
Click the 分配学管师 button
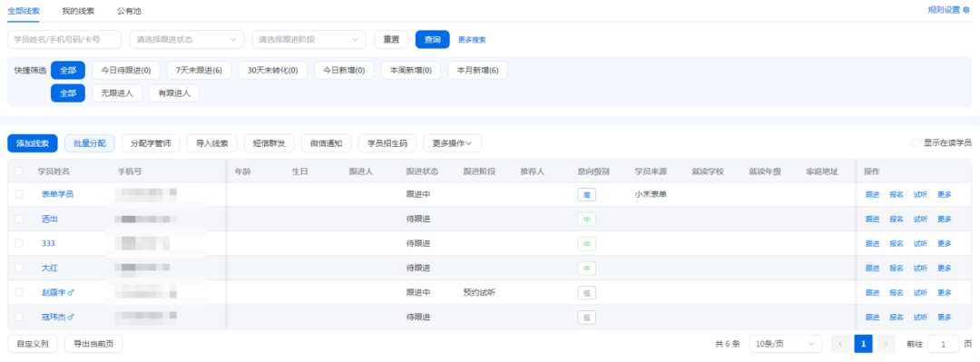151,143
